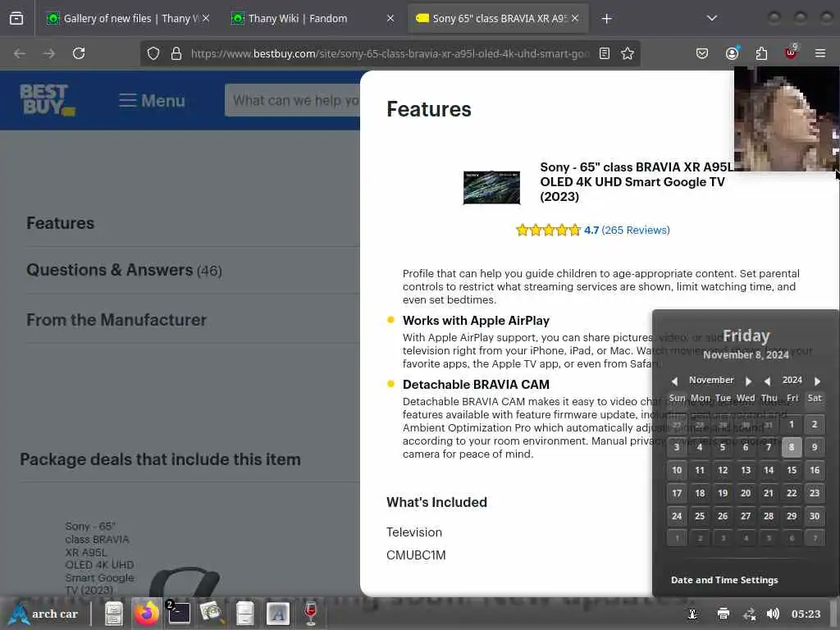Image resolution: width=840 pixels, height=630 pixels.
Task: Click Sony TV product thumbnail
Action: (x=491, y=187)
